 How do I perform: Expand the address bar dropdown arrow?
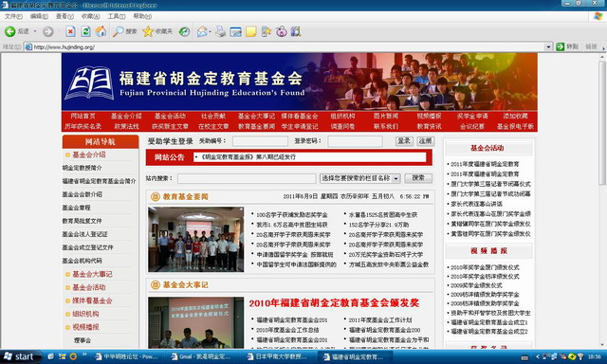coord(548,46)
